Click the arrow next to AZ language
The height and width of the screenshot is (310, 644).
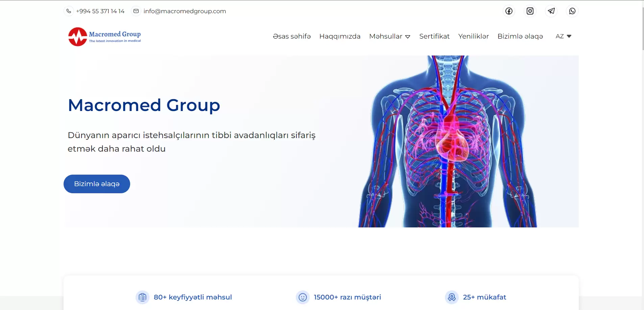click(x=569, y=36)
